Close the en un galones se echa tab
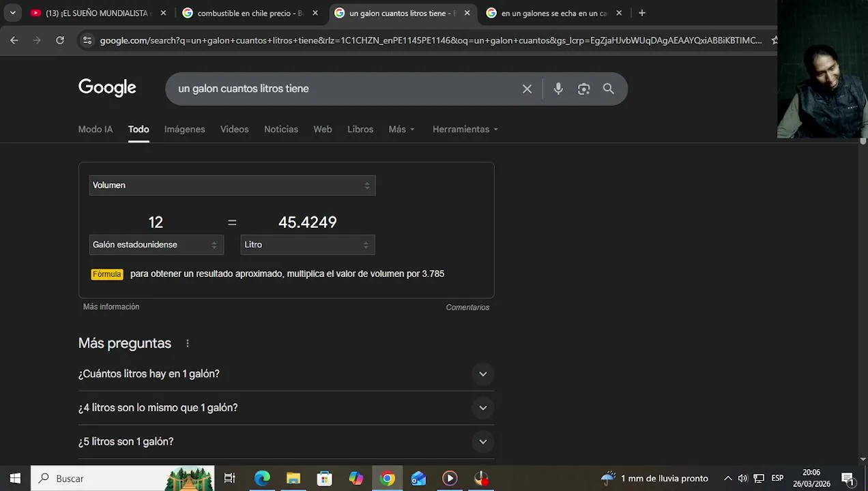 pyautogui.click(x=619, y=13)
